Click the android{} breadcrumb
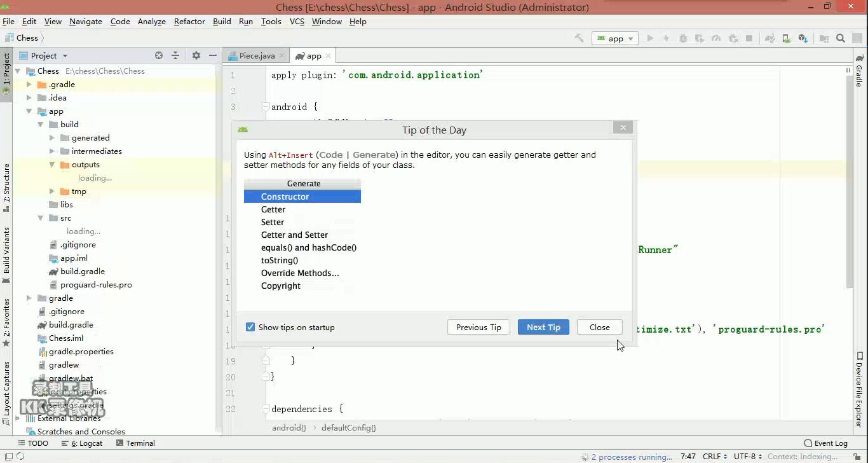868x463 pixels. pos(289,428)
